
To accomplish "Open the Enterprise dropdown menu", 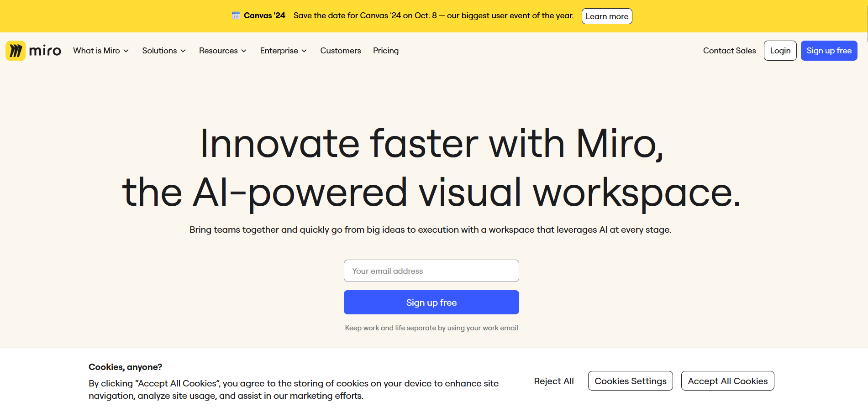I will coord(283,51).
